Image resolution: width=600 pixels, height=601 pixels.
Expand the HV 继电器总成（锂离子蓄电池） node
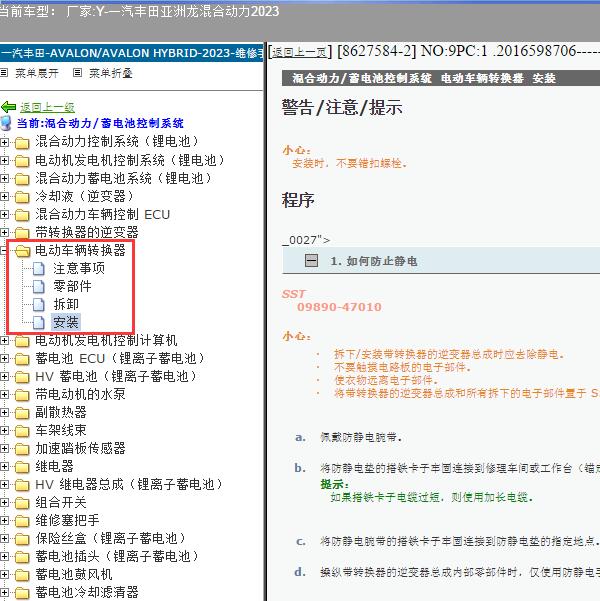click(x=4, y=485)
